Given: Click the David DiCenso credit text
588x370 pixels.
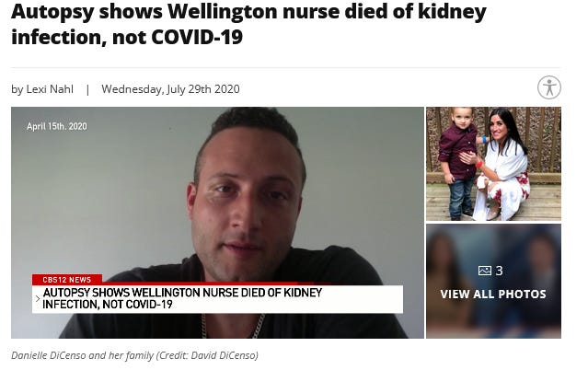Looking at the screenshot, I should (x=225, y=355).
